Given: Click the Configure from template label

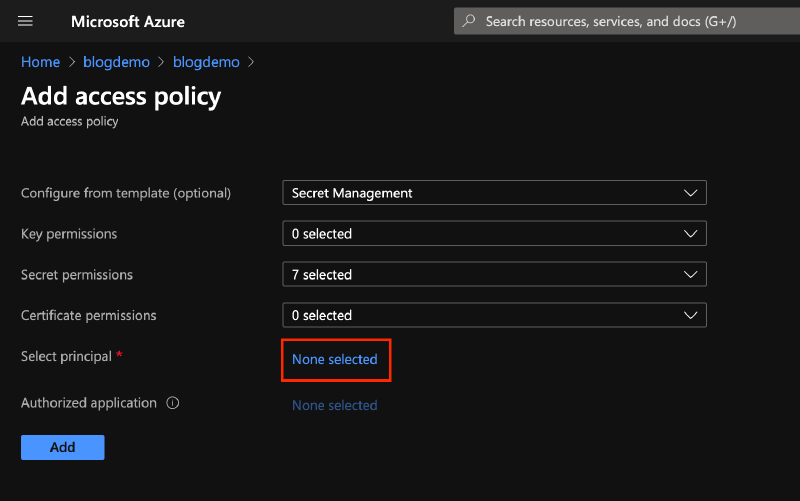Looking at the screenshot, I should pos(126,193).
